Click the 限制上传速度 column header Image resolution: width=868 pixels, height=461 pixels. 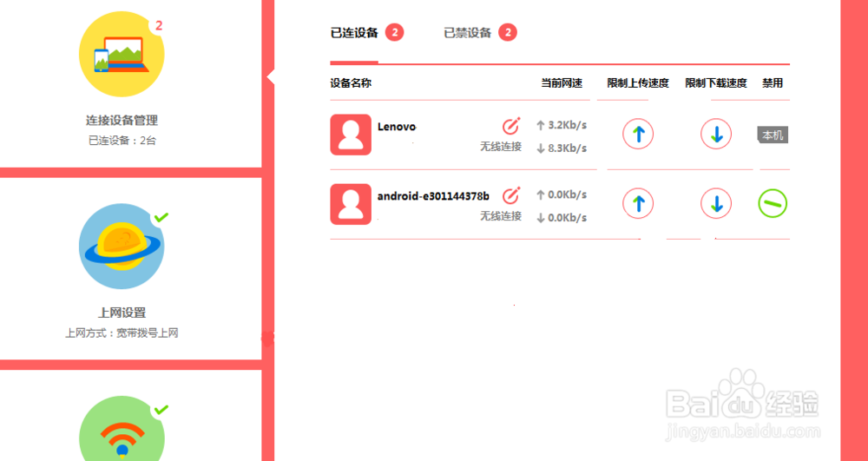[638, 83]
